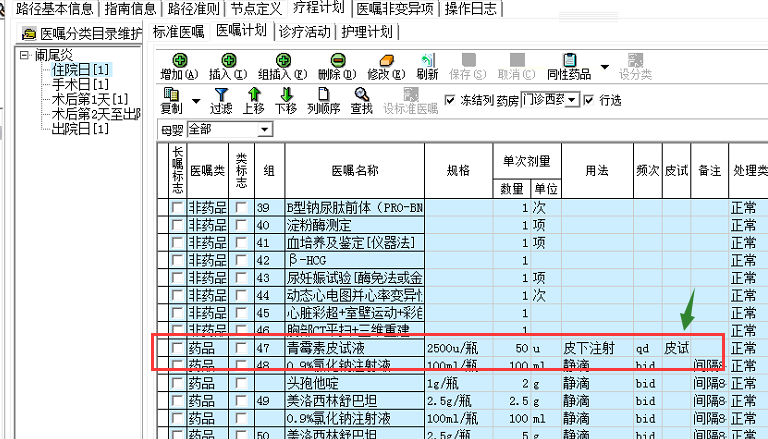This screenshot has width=768, height=439.
Task: Open the 药房 门诊西药 dropdown
Action: pyautogui.click(x=572, y=100)
